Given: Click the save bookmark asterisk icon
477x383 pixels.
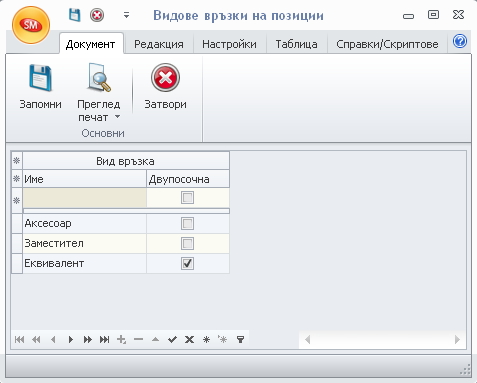Looking at the screenshot, I should pyautogui.click(x=206, y=339).
